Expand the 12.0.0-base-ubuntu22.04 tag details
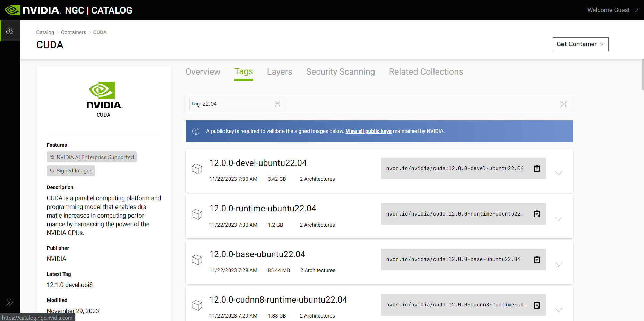This screenshot has width=644, height=321. pyautogui.click(x=559, y=264)
